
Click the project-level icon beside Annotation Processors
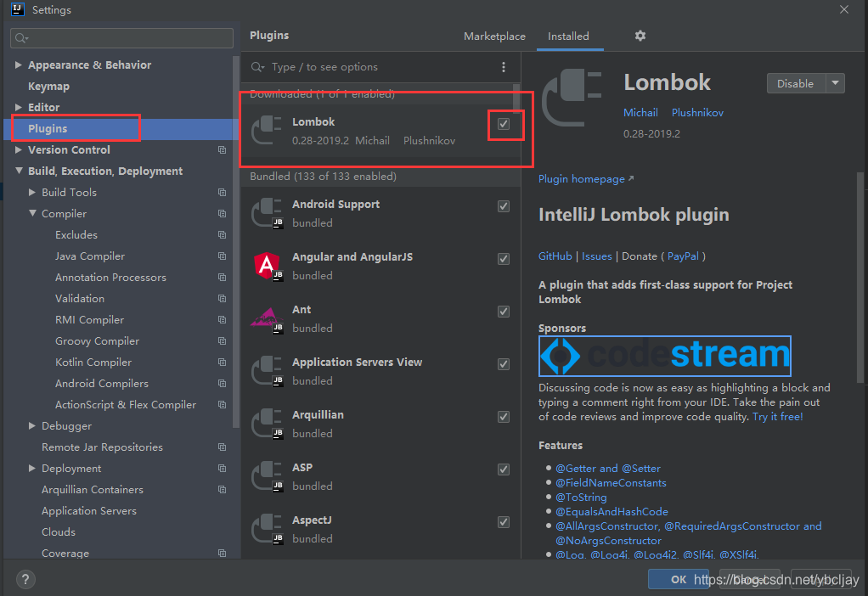222,278
